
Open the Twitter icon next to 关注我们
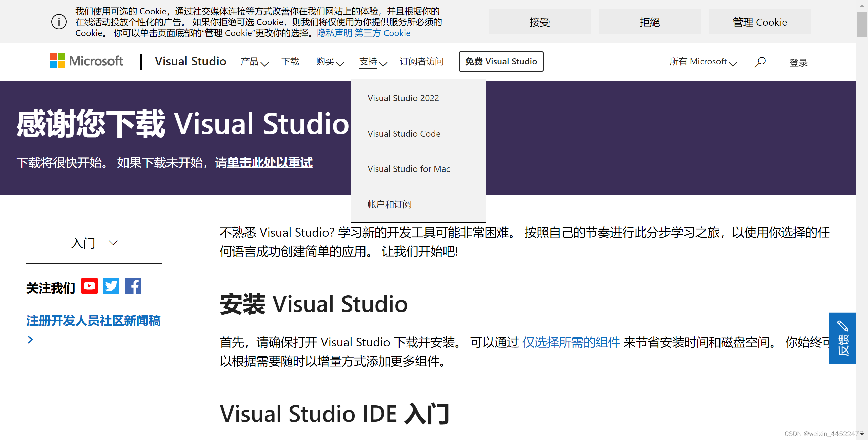tap(111, 286)
